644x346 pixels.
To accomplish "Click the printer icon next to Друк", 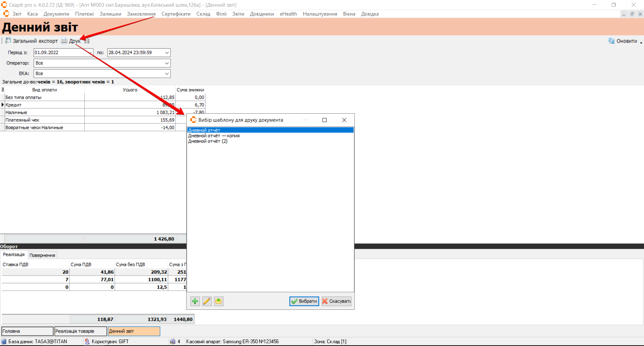I will 64,41.
